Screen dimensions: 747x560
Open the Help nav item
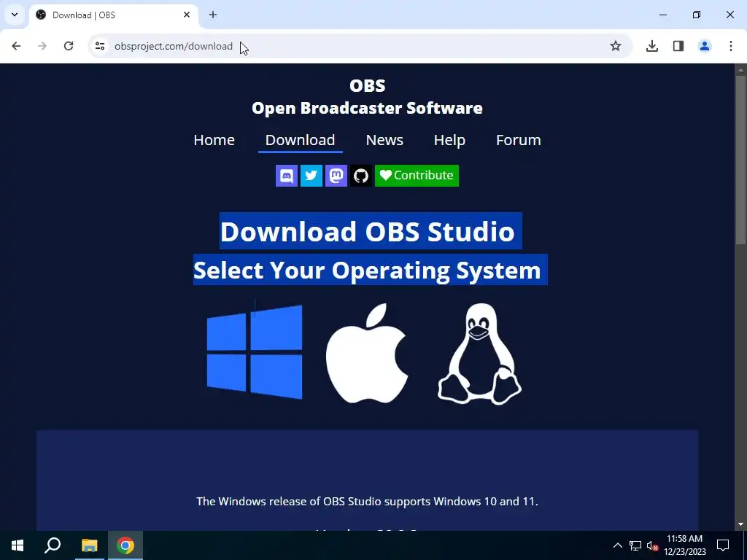click(x=449, y=140)
